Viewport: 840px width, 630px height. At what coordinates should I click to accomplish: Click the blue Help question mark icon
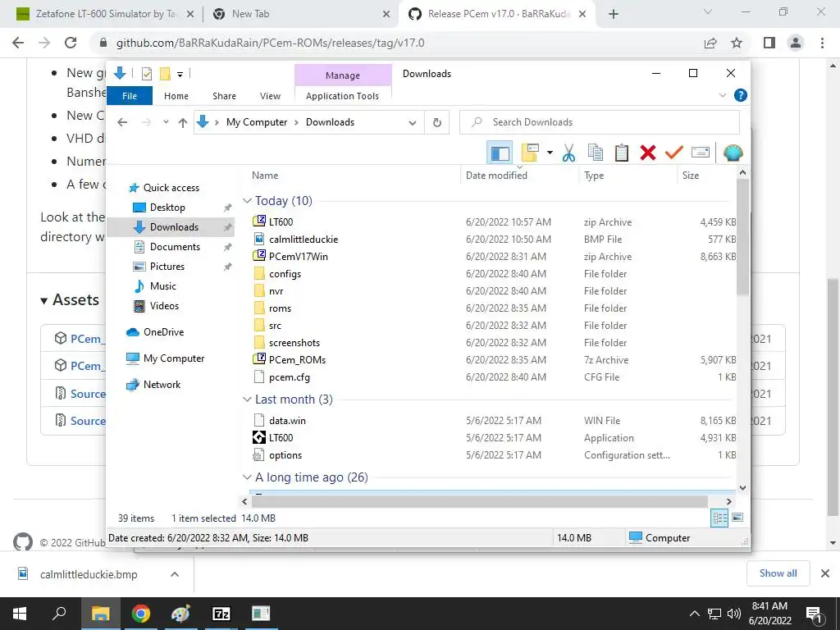[x=741, y=95]
